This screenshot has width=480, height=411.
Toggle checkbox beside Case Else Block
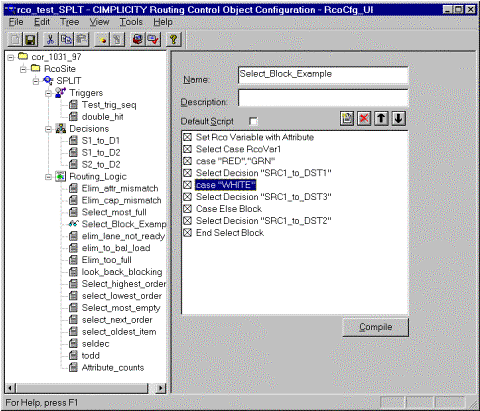(187, 209)
